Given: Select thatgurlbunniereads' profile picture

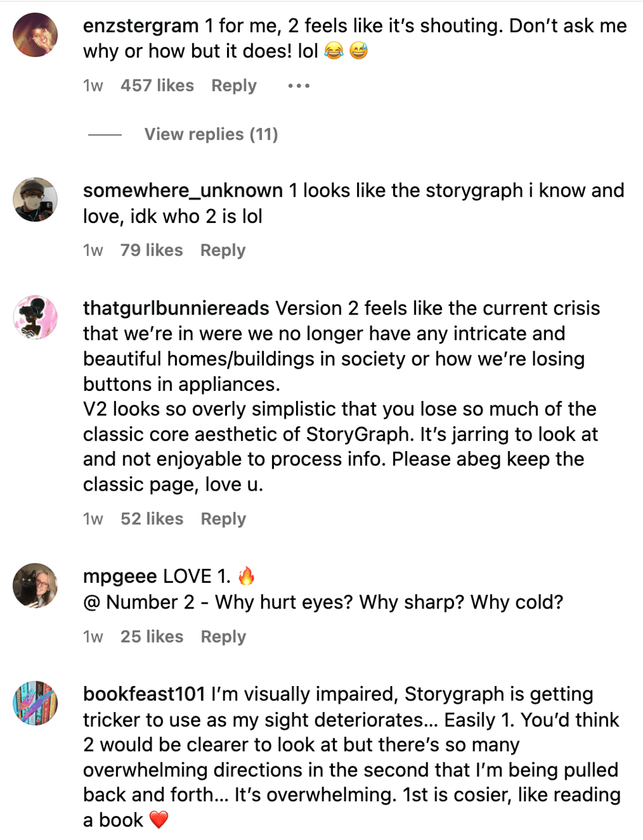Looking at the screenshot, I should (35, 317).
